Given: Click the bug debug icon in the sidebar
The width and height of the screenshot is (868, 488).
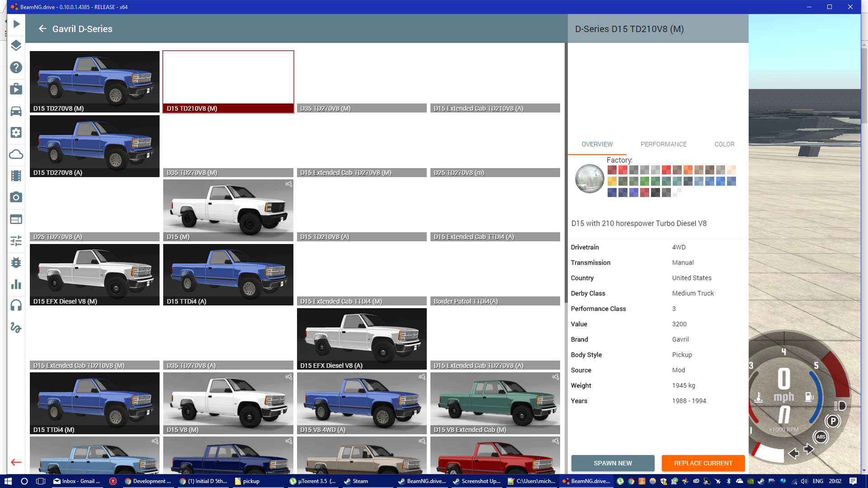Looking at the screenshot, I should point(16,263).
